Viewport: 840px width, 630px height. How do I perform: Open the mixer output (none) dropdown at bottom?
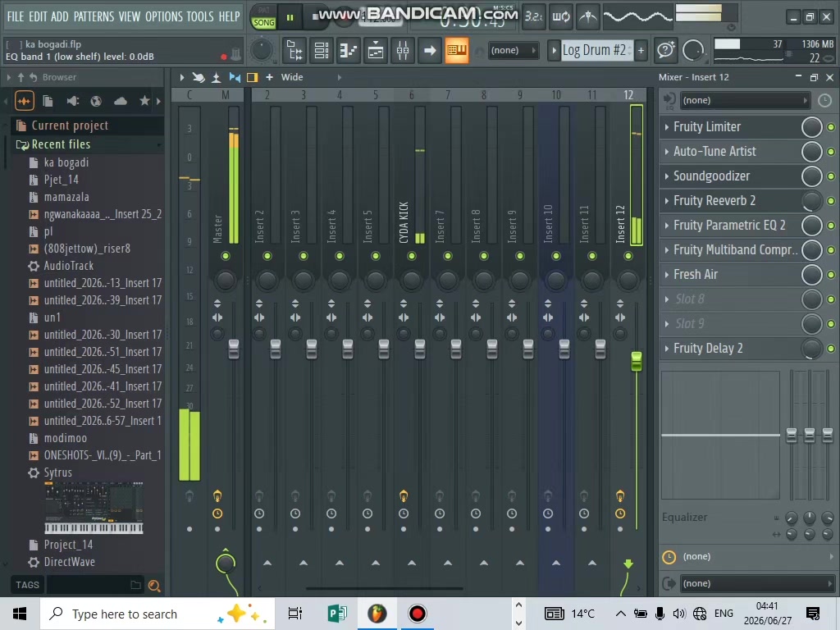point(757,583)
